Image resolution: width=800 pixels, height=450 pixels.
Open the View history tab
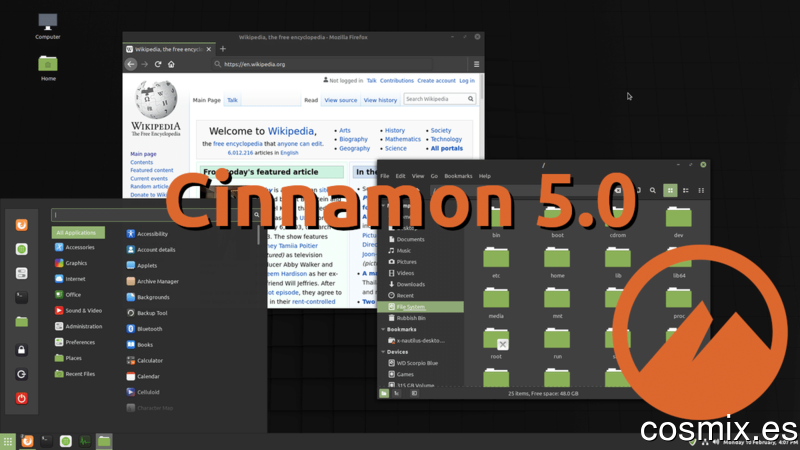tap(380, 100)
